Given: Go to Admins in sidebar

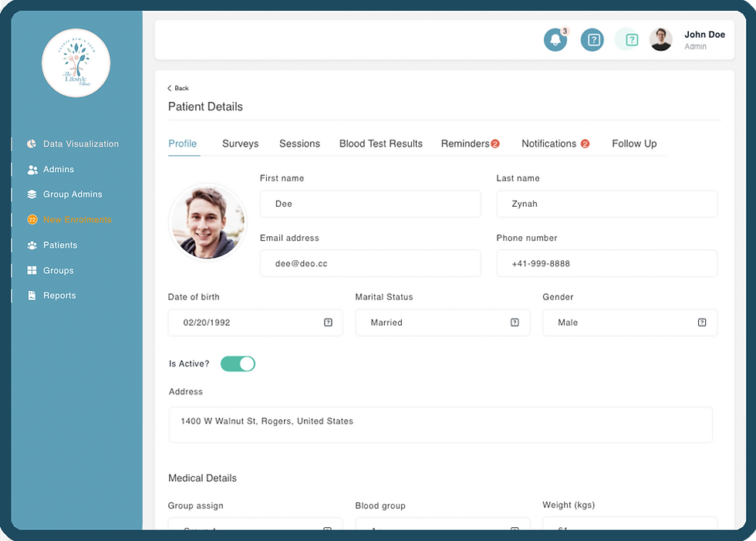Looking at the screenshot, I should (x=59, y=169).
